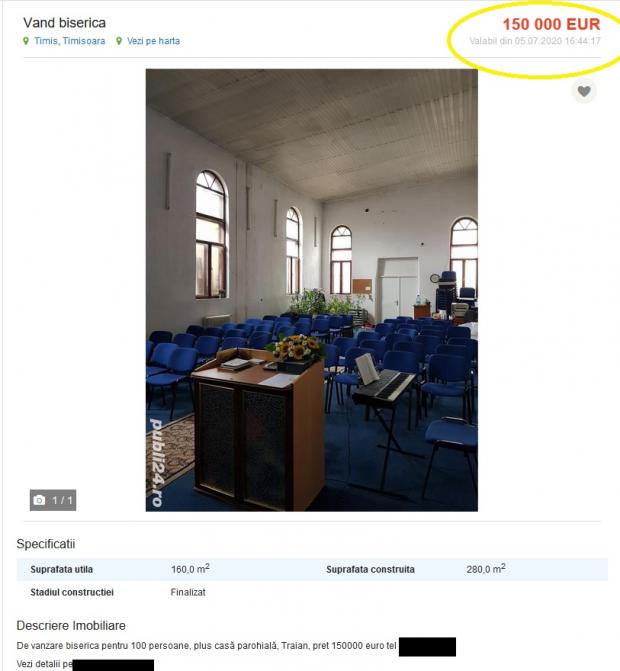This screenshot has height=671, width=620.
Task: Click the blacked-out phone number box
Action: click(427, 647)
